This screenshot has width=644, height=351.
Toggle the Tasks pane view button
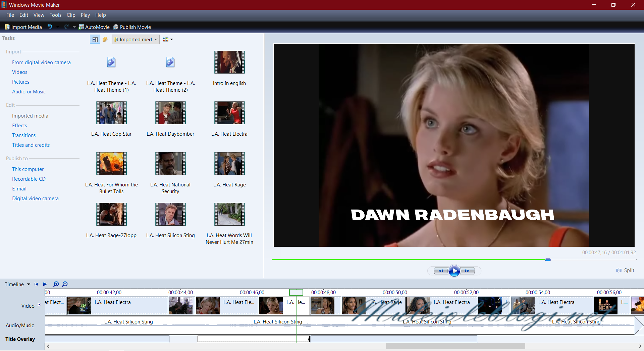click(x=95, y=40)
